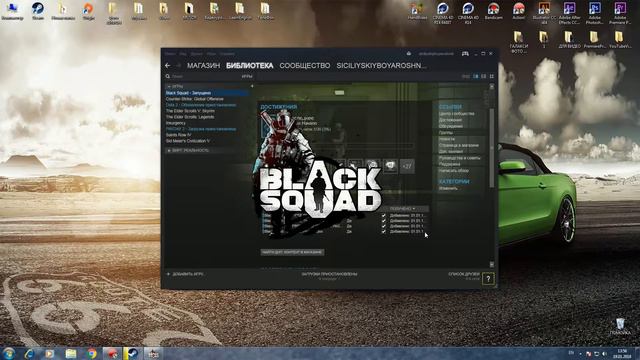Open ЗАГРУЗКИ ПРИОСТАНОВЛЕНЫ downloads status

pyautogui.click(x=329, y=274)
